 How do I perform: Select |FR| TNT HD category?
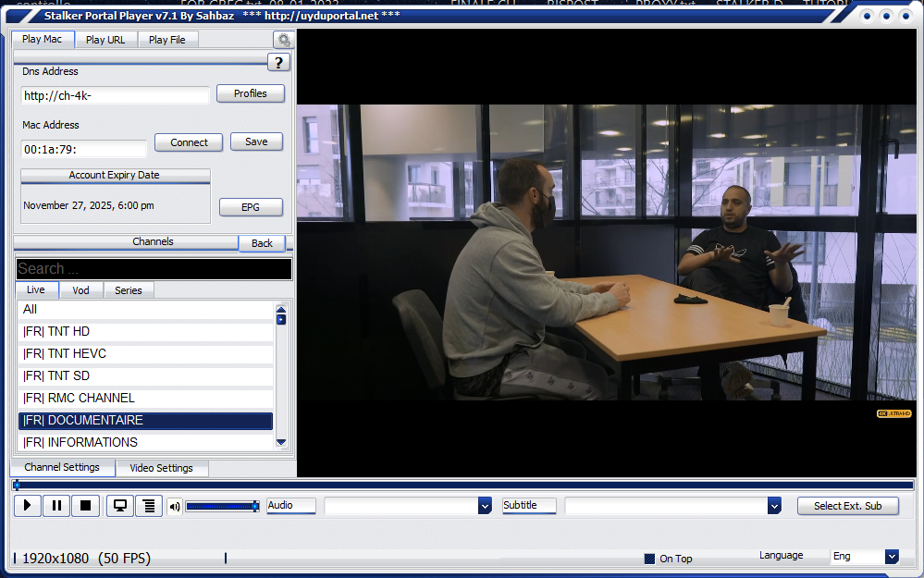pyautogui.click(x=145, y=332)
